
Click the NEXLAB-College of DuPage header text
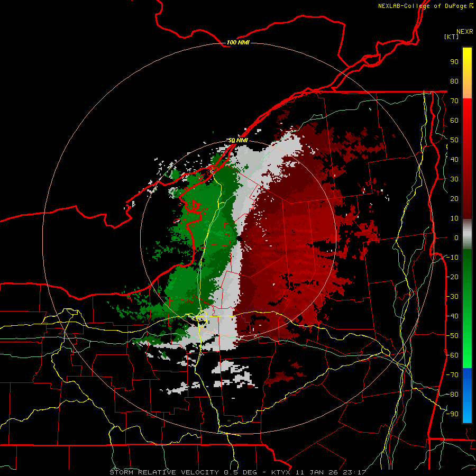(x=422, y=6)
